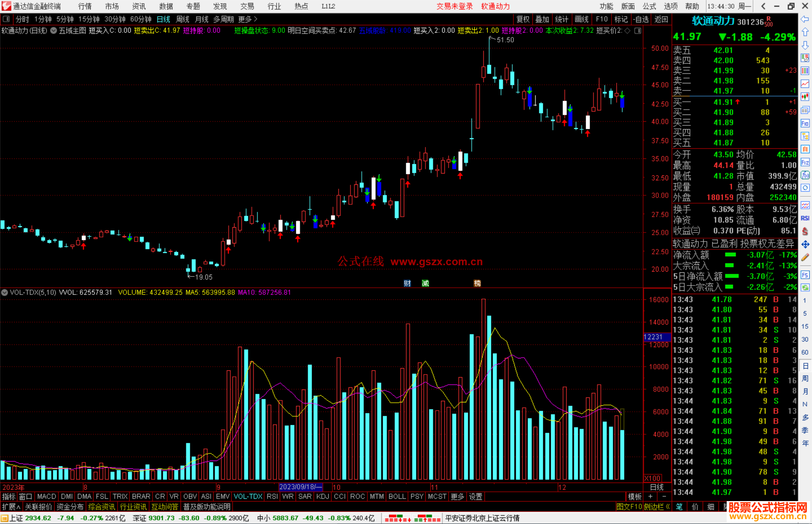812x524 pixels.
Task: Open the F10 company info icon
Action: coord(805,123)
